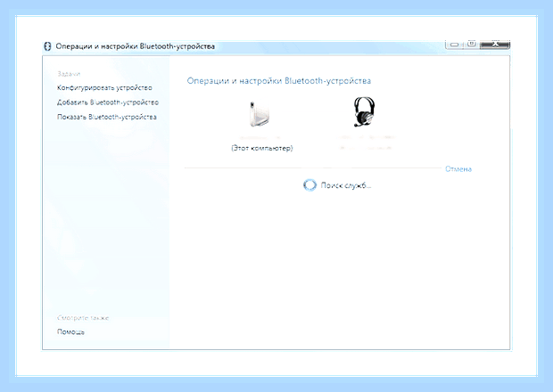Click the Задачи sidebar heading
This screenshot has width=553, height=392.
click(x=69, y=74)
